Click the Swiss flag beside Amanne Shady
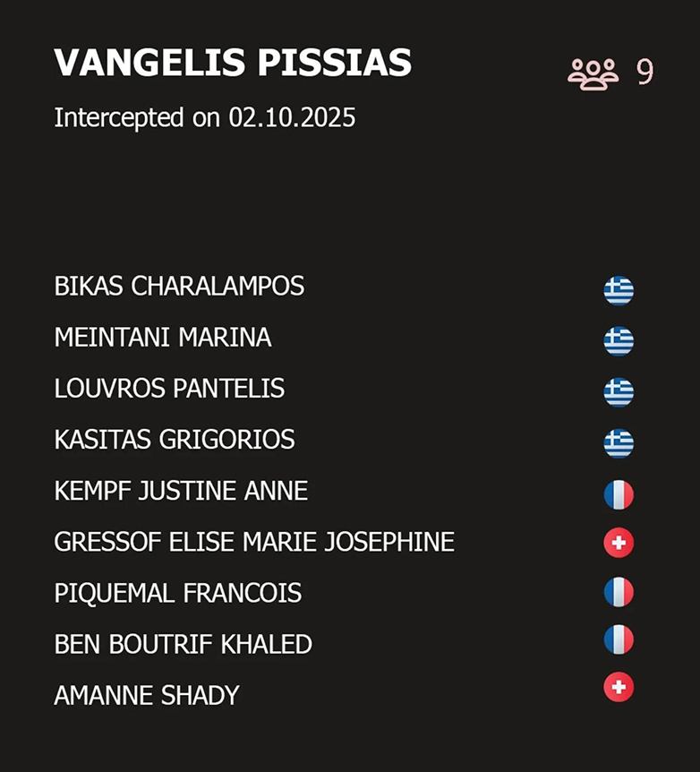Viewport: 700px width, 772px height. click(x=619, y=687)
